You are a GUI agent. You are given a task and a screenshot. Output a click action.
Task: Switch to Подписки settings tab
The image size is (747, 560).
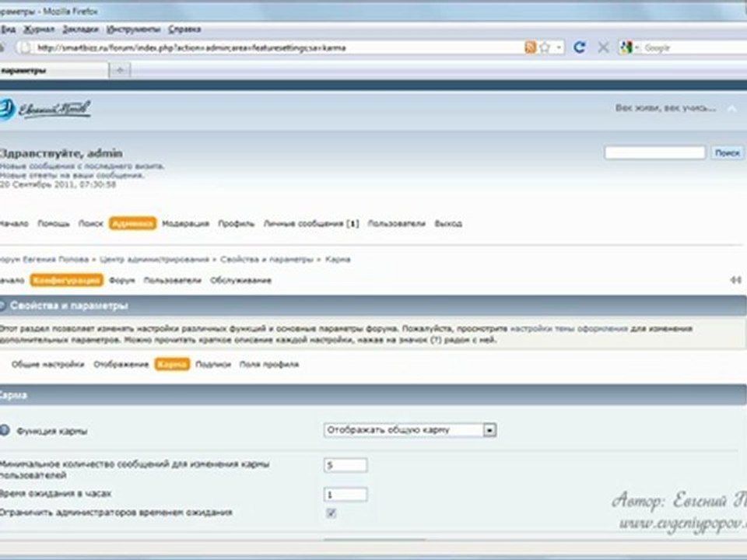tap(213, 364)
